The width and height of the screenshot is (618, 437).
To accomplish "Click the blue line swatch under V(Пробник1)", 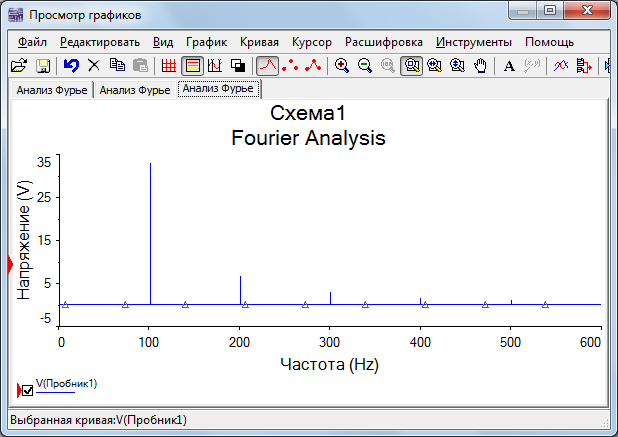I will [x=55, y=392].
